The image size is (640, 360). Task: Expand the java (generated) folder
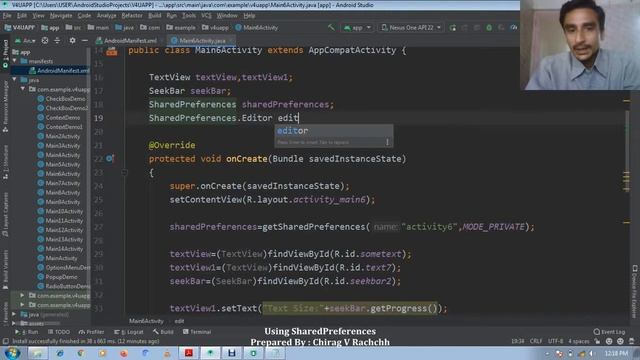pos(15,314)
